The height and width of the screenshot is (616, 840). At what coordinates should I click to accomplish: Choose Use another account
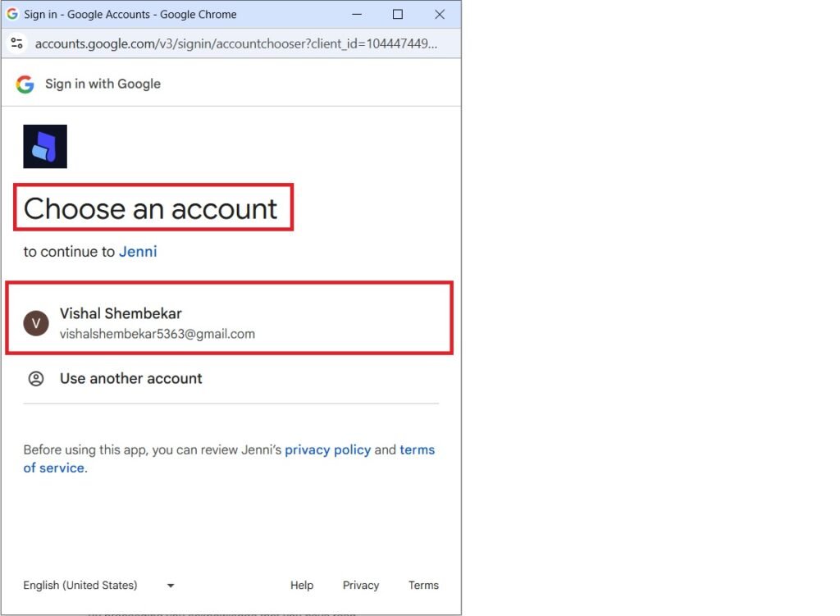pyautogui.click(x=130, y=378)
